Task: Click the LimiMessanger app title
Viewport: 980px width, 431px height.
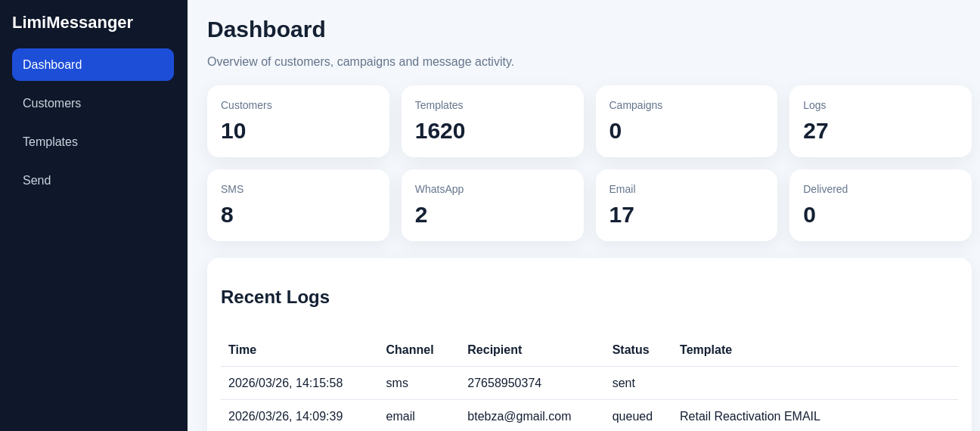Action: tap(73, 23)
